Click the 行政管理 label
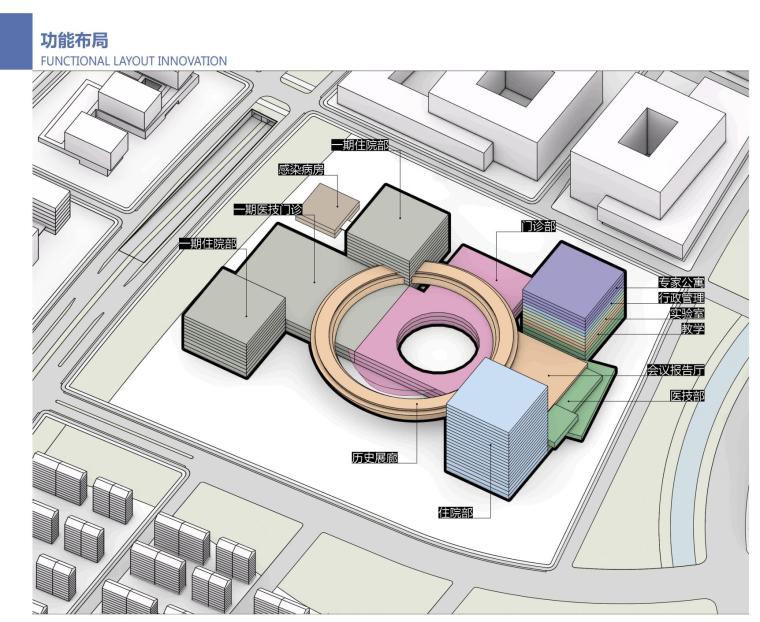The image size is (760, 622). (x=681, y=298)
